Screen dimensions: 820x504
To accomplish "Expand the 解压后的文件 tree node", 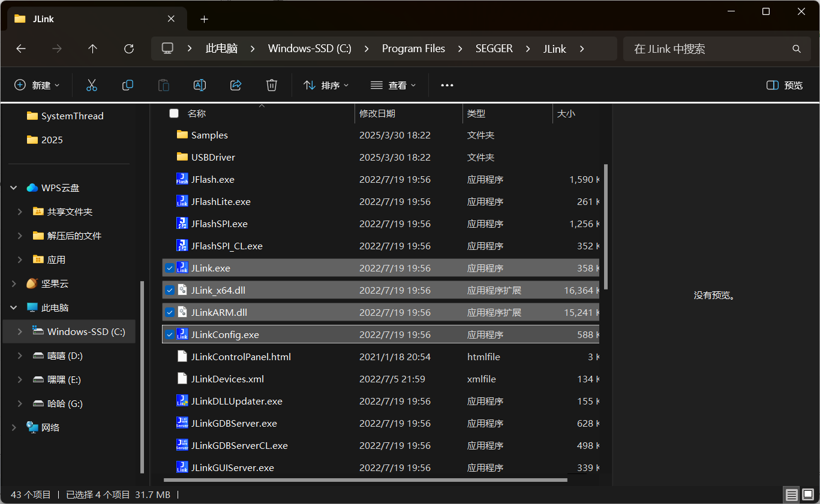I will (20, 236).
